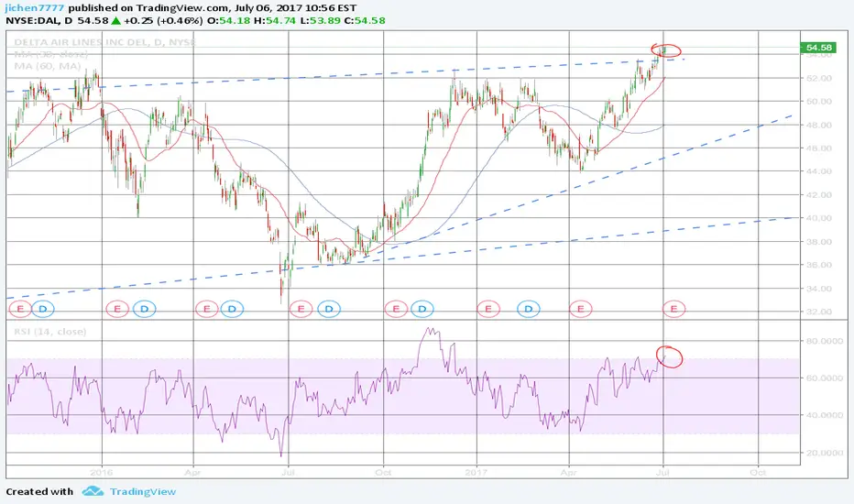The height and width of the screenshot is (504, 854).
Task: Select the RSI (14, close) indicator legend
Action: pos(50,332)
